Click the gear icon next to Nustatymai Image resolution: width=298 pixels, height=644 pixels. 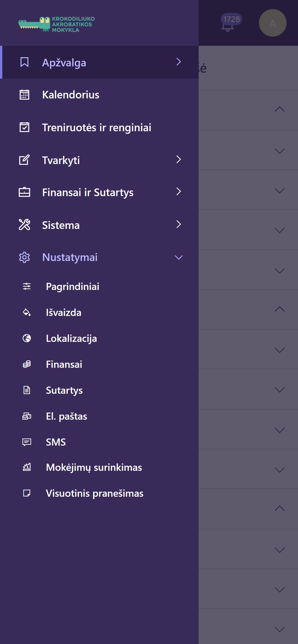pyautogui.click(x=24, y=257)
